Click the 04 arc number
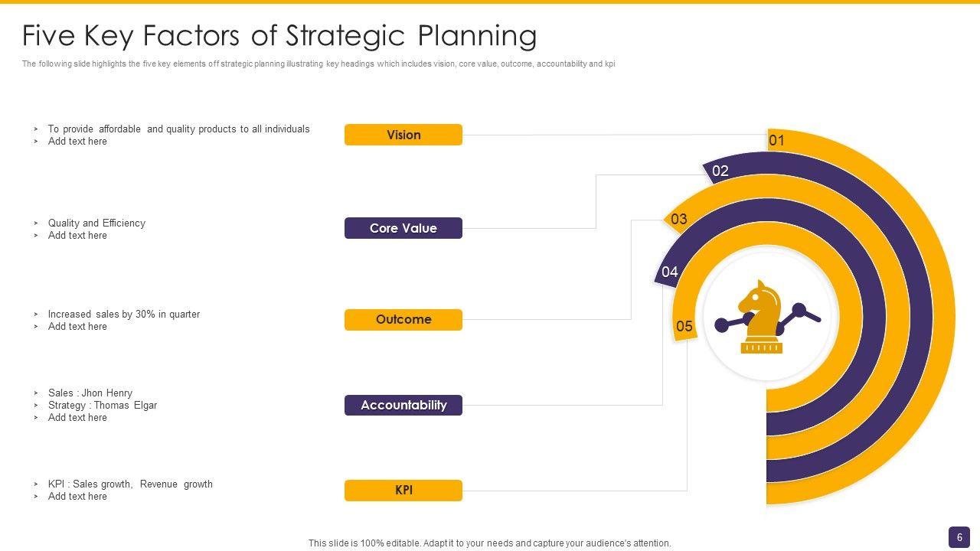 point(670,272)
